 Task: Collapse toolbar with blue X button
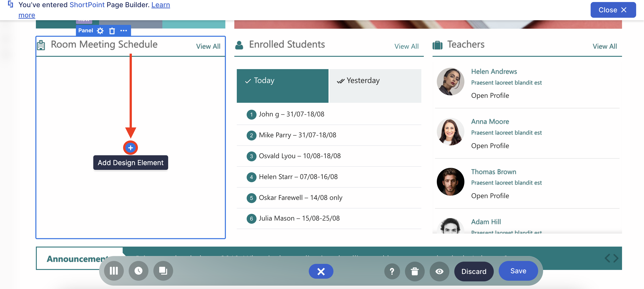[321, 271]
